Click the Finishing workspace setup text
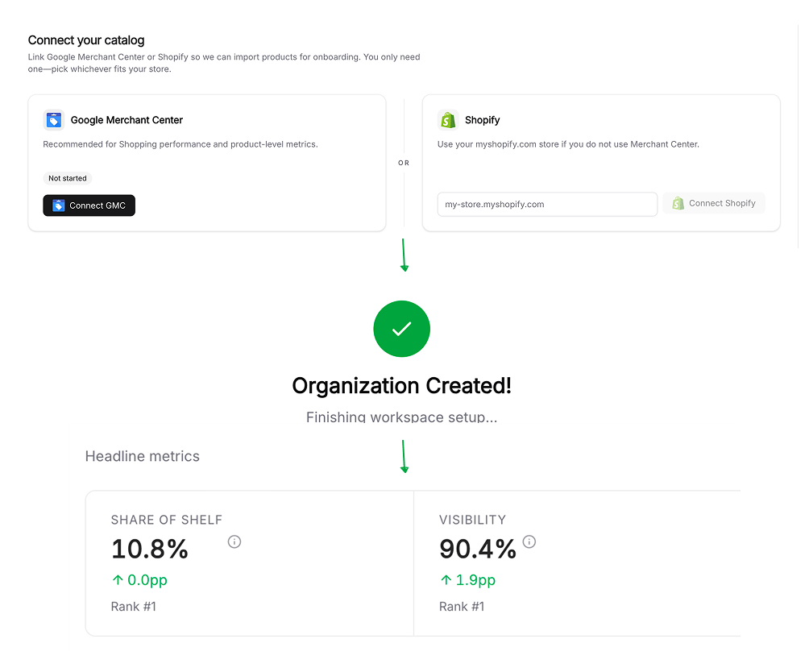809x672 pixels. click(x=401, y=417)
